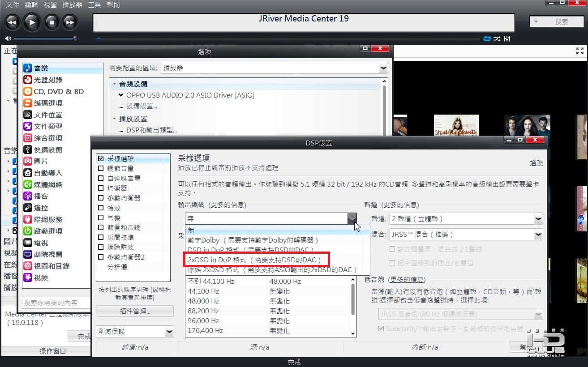The image size is (588, 367).
Task: Click the stop playback button
Action: pos(52,22)
